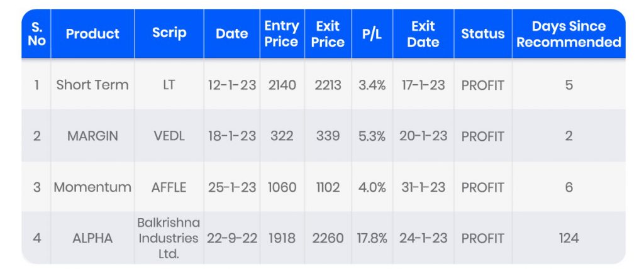Click the Status column header

pyautogui.click(x=482, y=34)
